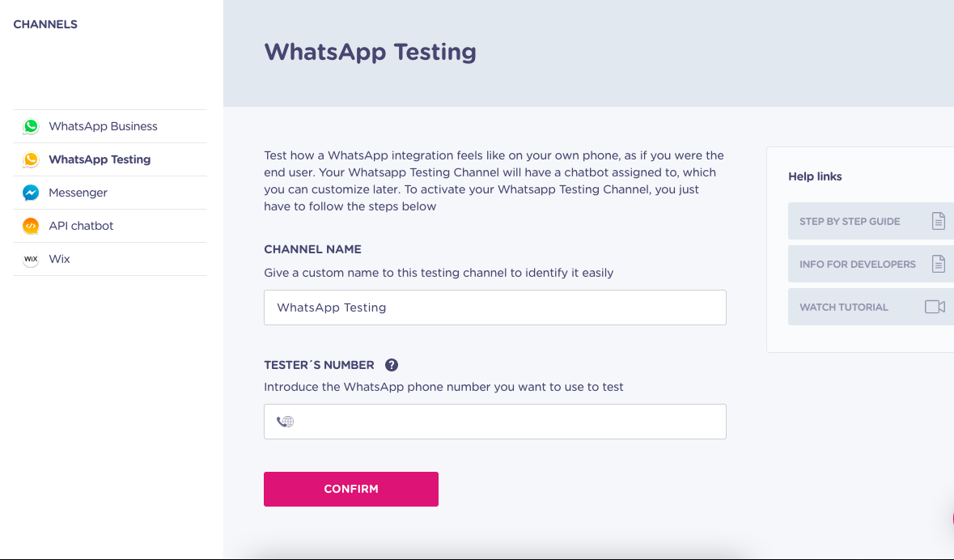This screenshot has width=954, height=560.
Task: Click the orange API chatbot icon
Action: 31,226
